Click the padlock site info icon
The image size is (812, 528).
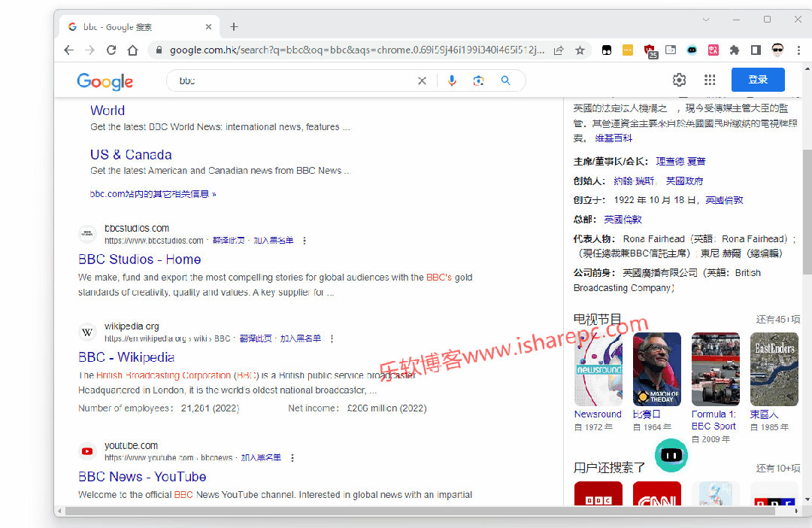click(x=159, y=50)
